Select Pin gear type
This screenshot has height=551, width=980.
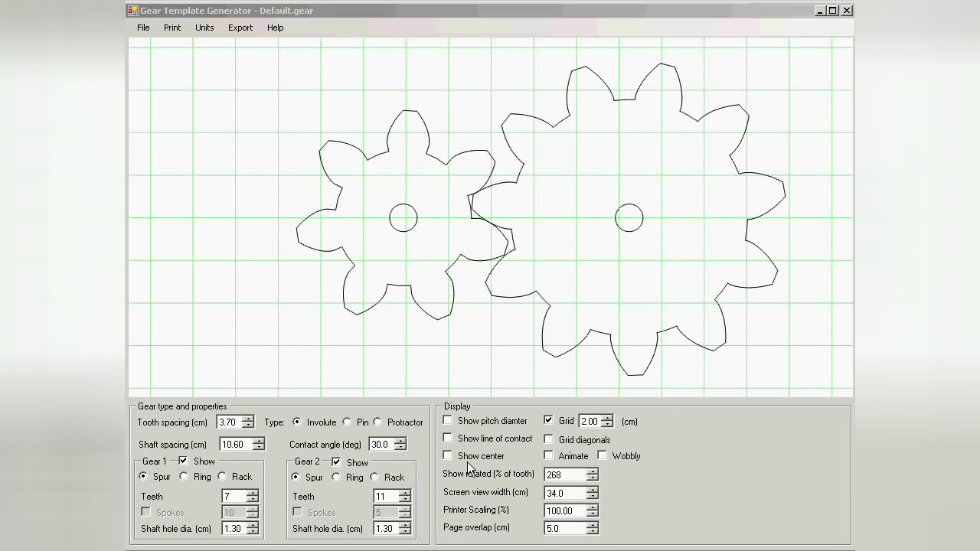pos(347,422)
